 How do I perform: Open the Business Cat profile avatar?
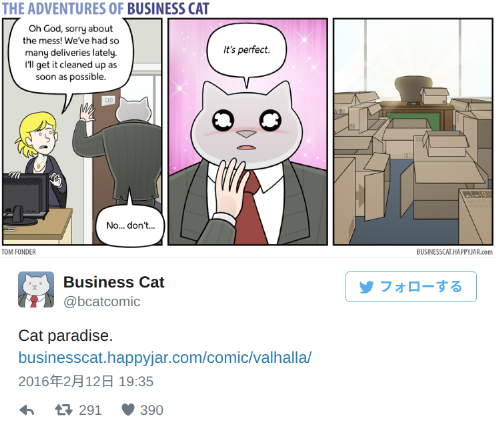(36, 289)
